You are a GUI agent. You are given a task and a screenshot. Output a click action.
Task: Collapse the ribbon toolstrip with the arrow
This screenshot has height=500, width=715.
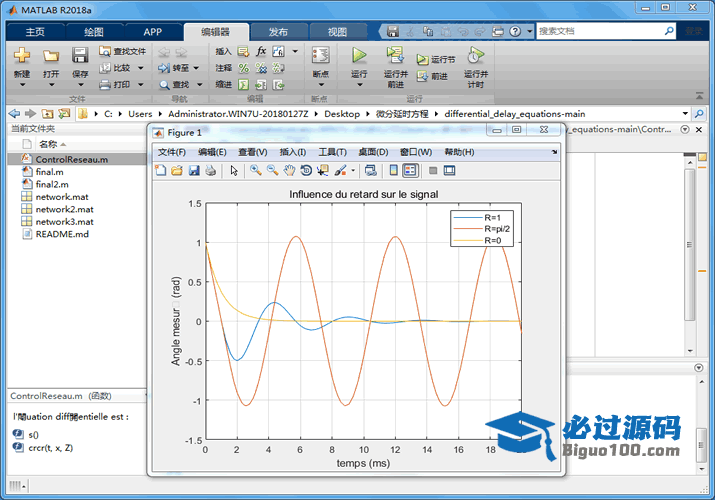click(x=699, y=96)
